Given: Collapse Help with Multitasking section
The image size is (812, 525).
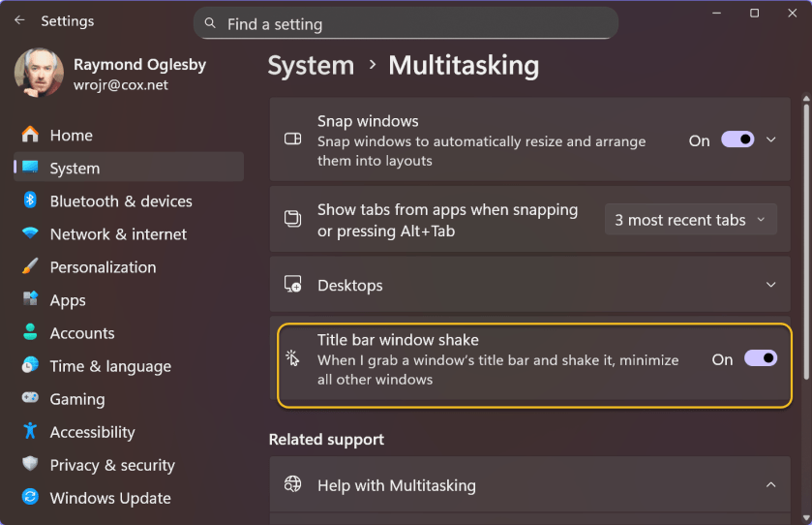Looking at the screenshot, I should (x=771, y=484).
